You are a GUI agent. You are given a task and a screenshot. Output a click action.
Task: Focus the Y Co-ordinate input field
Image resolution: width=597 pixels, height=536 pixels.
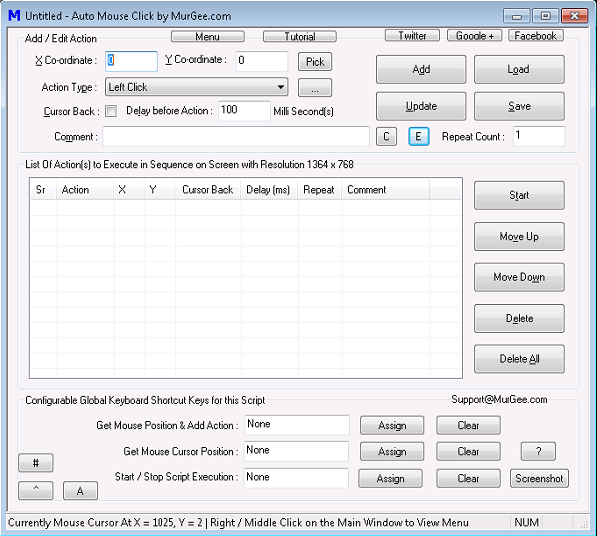(262, 61)
